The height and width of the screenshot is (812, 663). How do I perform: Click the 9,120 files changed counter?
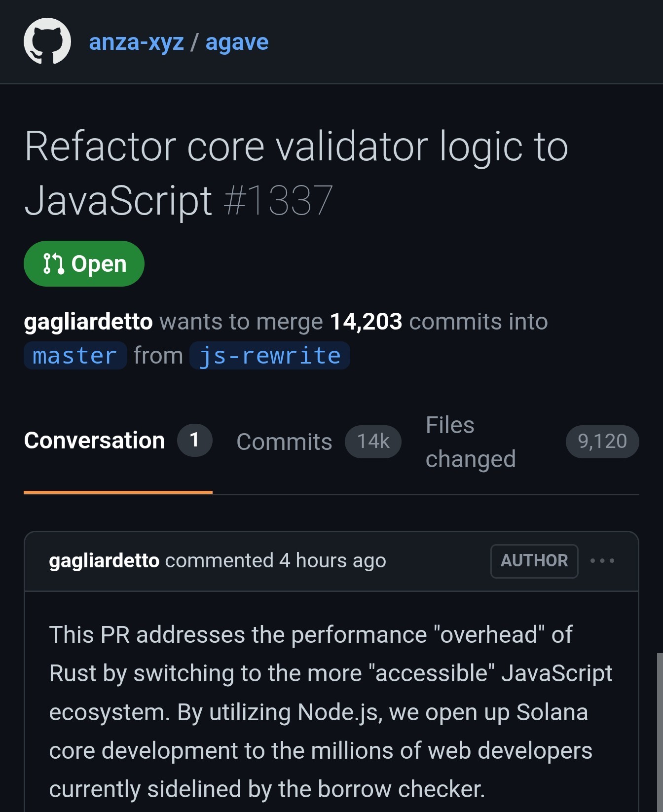tap(602, 442)
